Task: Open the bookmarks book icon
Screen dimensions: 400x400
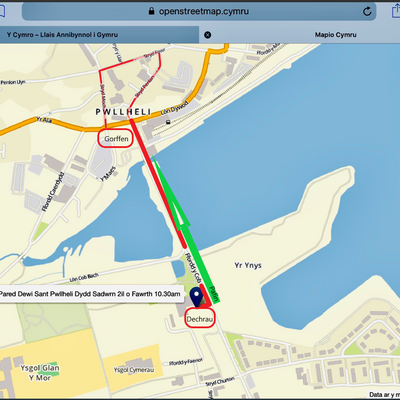Action: (x=2, y=12)
